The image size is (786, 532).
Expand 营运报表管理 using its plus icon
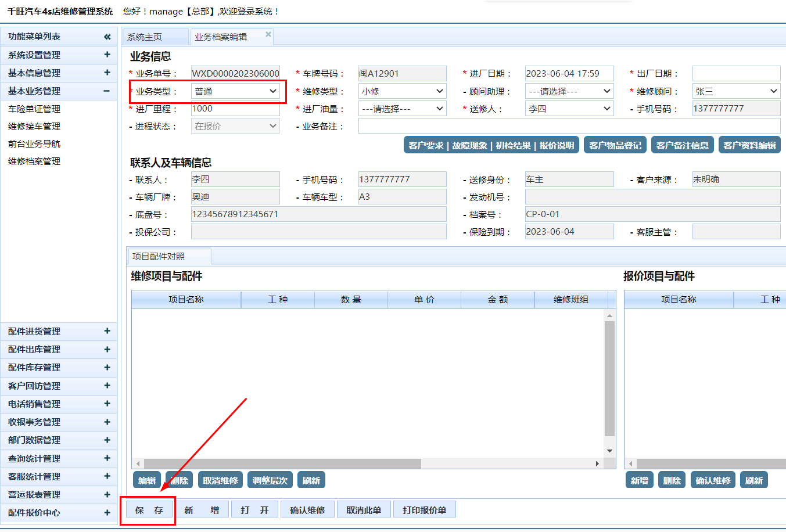pos(107,494)
